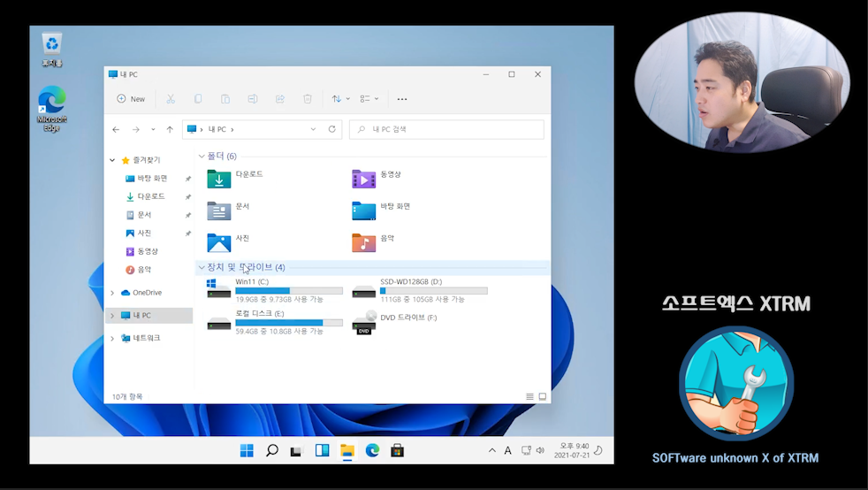Open the Sort options dropdown

340,99
